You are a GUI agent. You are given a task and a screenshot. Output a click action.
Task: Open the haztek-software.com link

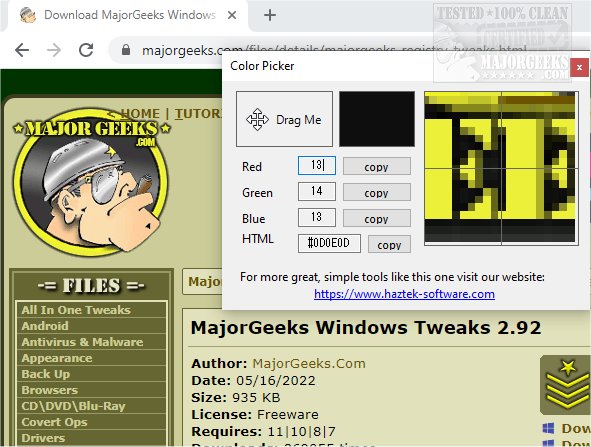click(x=404, y=294)
